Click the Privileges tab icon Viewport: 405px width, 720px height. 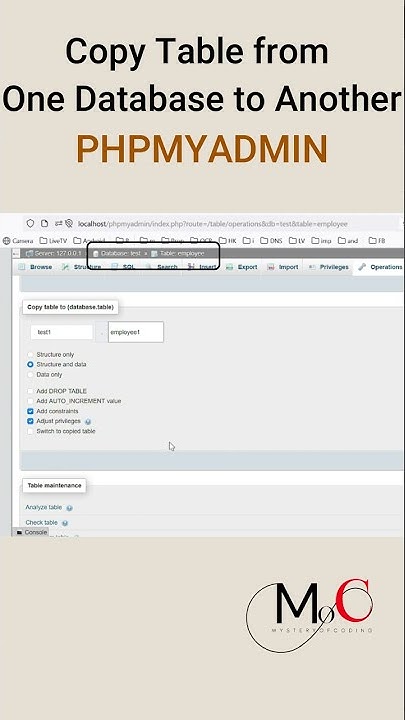coord(312,267)
